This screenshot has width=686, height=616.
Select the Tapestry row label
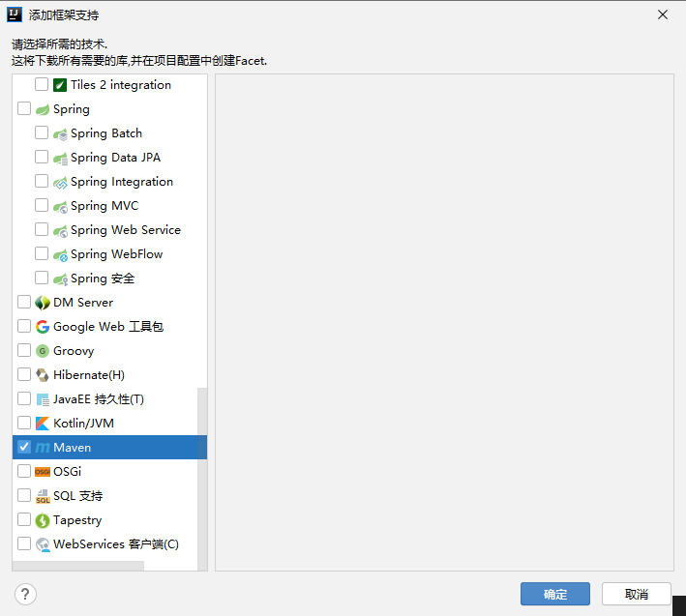click(77, 520)
